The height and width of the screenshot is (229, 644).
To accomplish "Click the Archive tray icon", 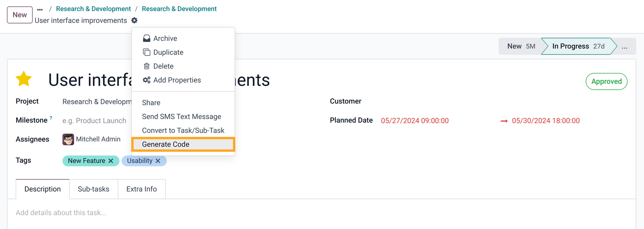I will pos(147,39).
